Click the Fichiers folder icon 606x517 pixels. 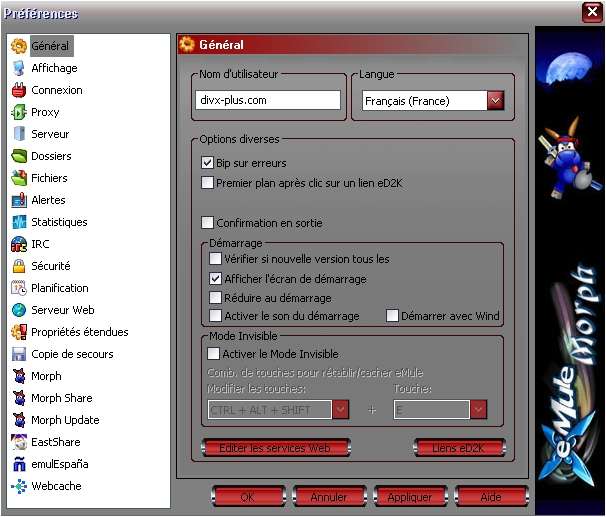[x=19, y=178]
